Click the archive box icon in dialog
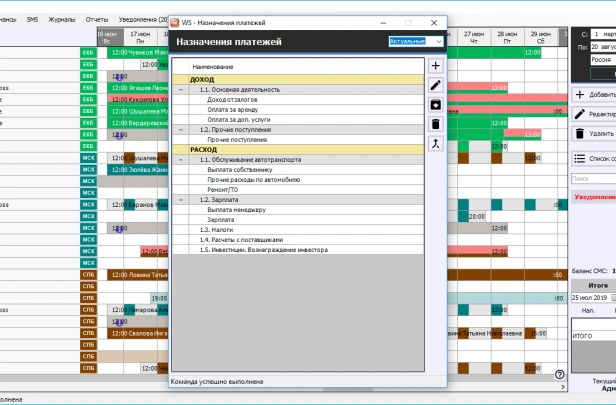Image resolution: width=616 pixels, height=405 pixels. [435, 105]
